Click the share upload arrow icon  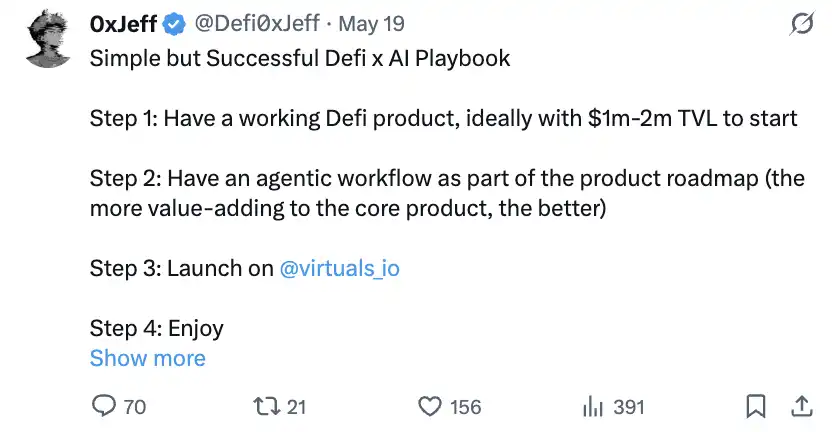click(x=801, y=406)
